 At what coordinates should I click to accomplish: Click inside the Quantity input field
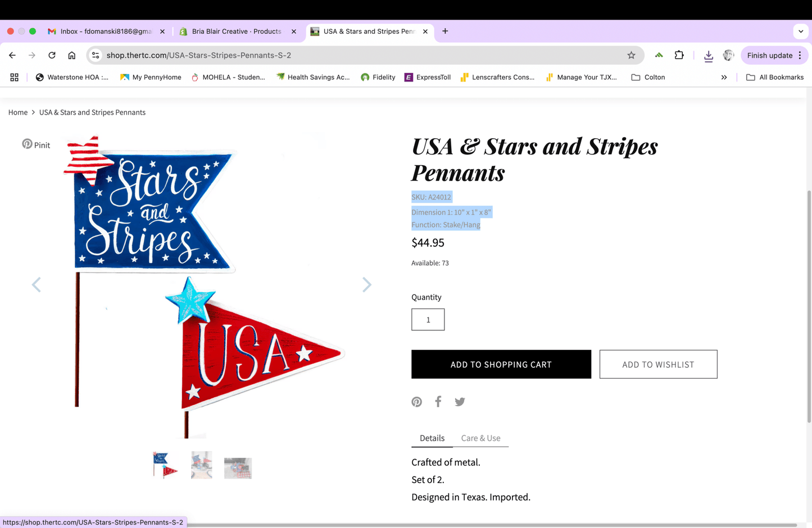(x=428, y=319)
